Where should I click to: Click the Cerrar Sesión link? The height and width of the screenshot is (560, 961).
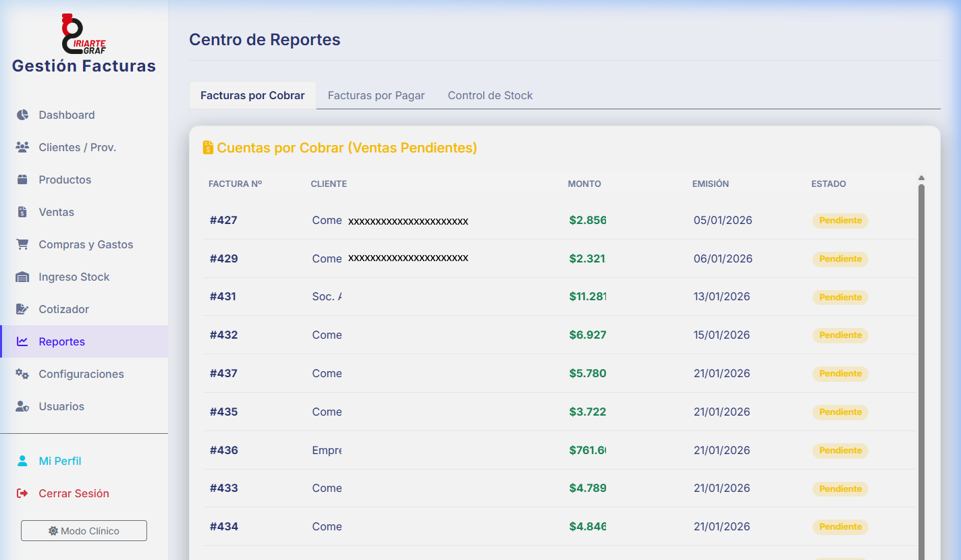pos(84,493)
